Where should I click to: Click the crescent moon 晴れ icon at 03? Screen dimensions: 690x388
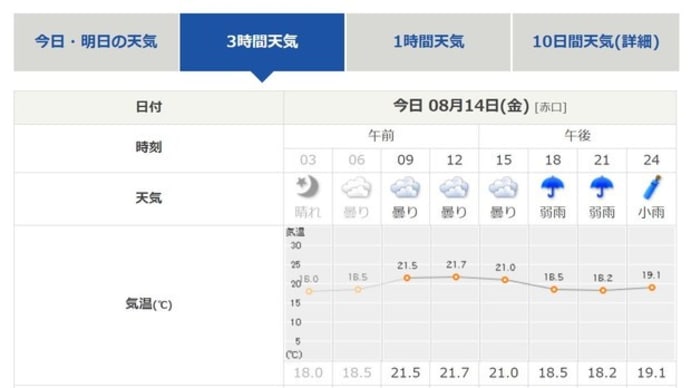pyautogui.click(x=308, y=187)
